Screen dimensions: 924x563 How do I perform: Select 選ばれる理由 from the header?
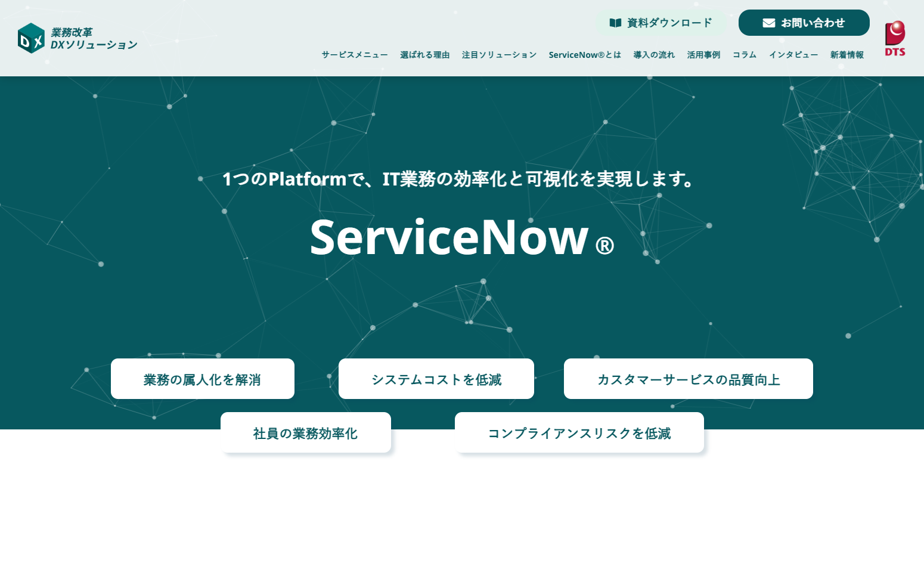click(x=424, y=55)
